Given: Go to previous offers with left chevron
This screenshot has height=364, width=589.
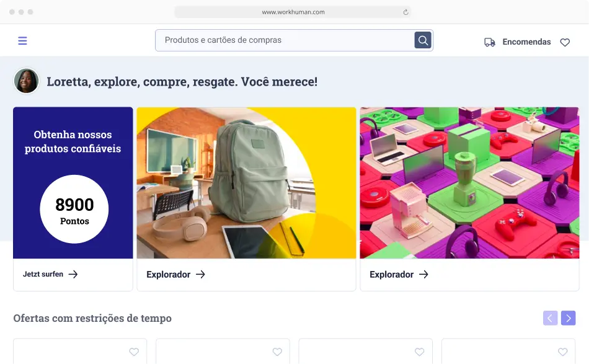Looking at the screenshot, I should pos(551,318).
